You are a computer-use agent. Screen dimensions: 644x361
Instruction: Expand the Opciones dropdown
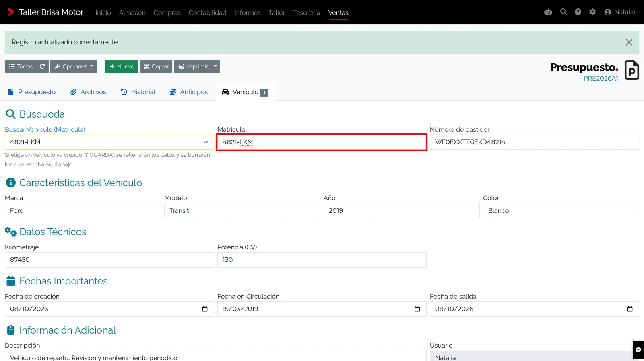pos(74,66)
